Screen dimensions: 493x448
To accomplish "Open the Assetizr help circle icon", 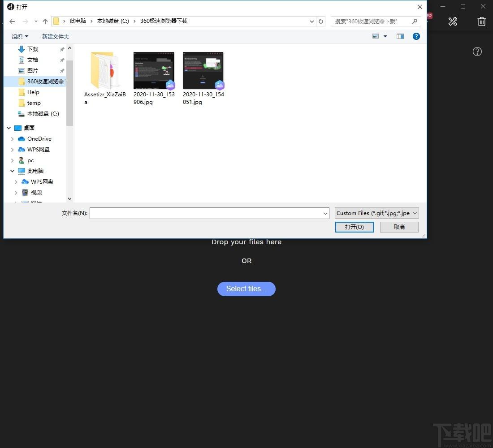I will point(477,52).
